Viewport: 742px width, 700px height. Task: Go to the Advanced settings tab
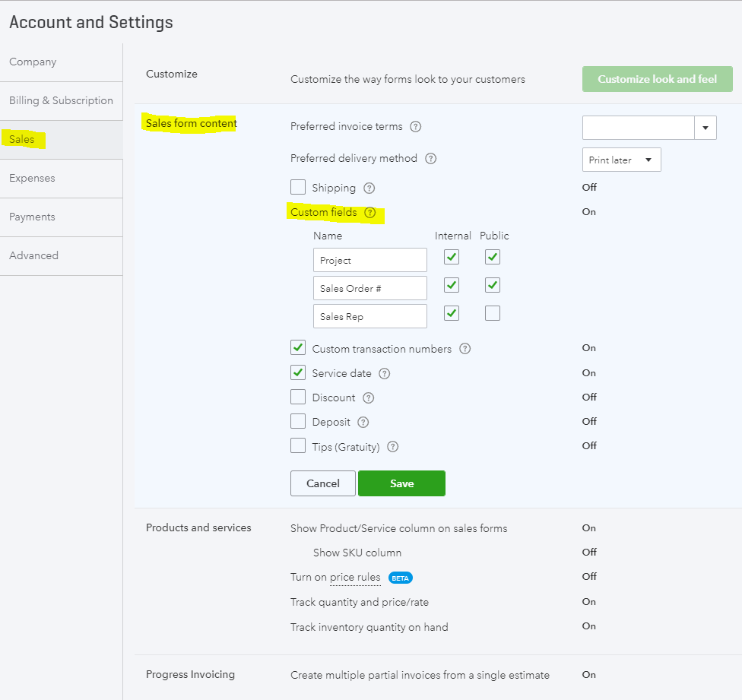pyautogui.click(x=33, y=255)
